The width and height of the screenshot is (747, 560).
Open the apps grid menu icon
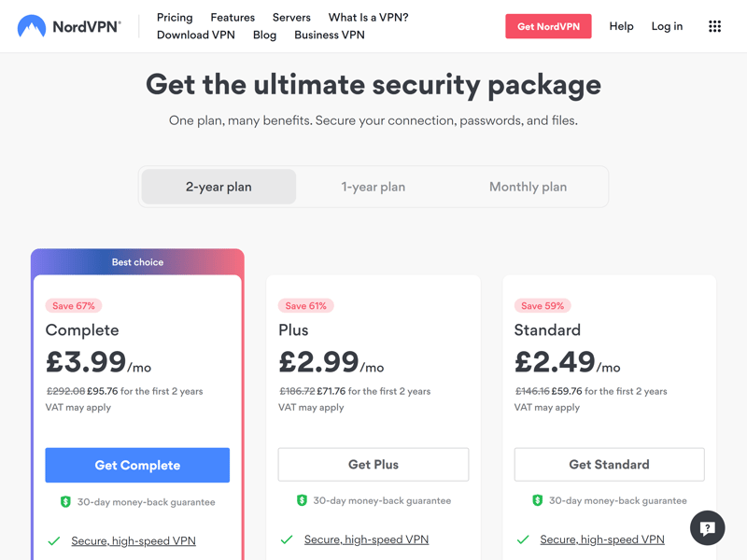point(714,26)
